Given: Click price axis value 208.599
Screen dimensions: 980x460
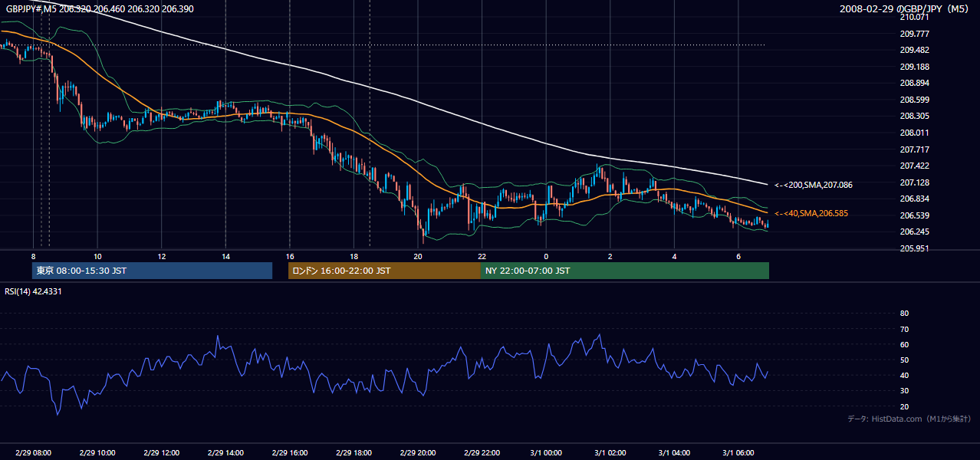Looking at the screenshot, I should click(914, 100).
